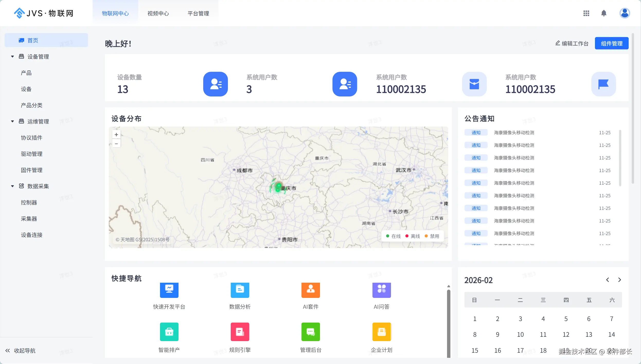
Task: Toggle 离线 status in map legend
Action: 413,236
